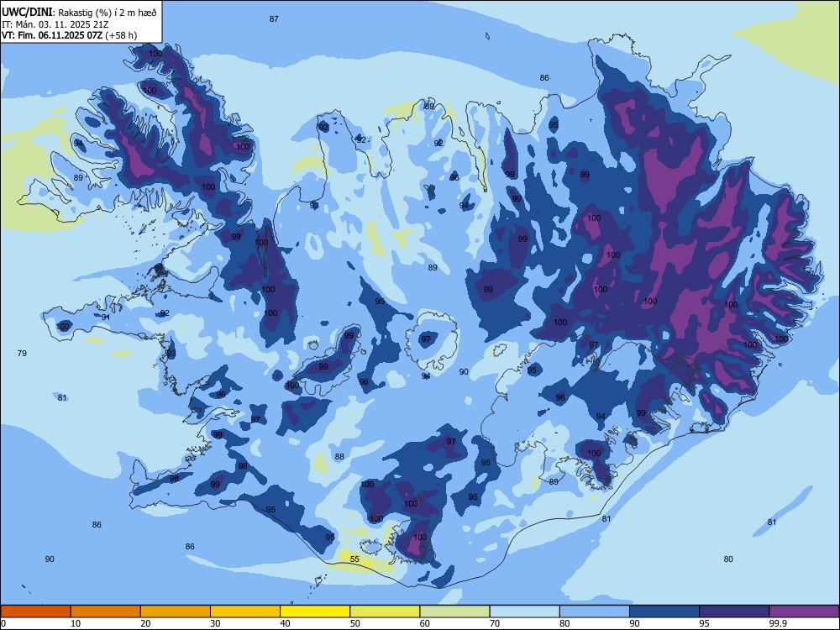
Task: Click the indigo 95–99.9 legend swatch
Action: click(734, 612)
